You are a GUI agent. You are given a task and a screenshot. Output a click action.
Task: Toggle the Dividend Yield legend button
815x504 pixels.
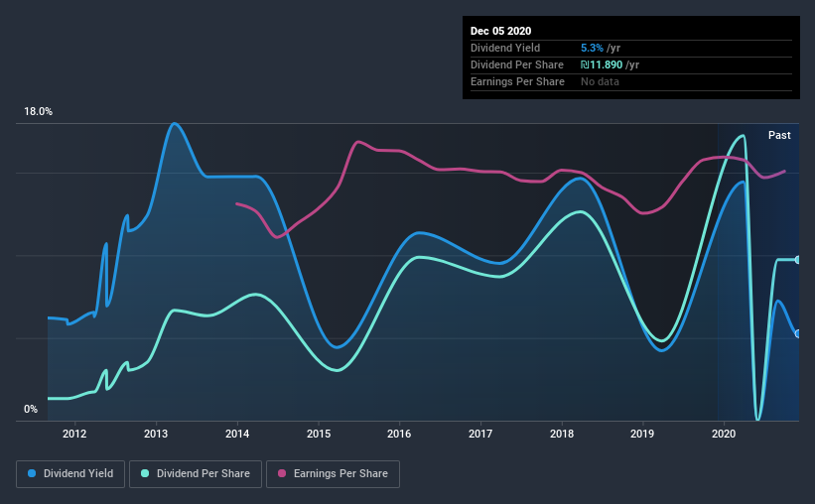pyautogui.click(x=70, y=474)
